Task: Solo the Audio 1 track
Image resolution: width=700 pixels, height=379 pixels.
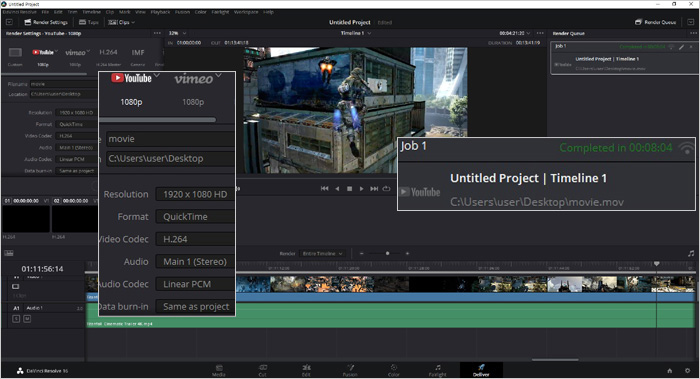Action: (x=16, y=319)
